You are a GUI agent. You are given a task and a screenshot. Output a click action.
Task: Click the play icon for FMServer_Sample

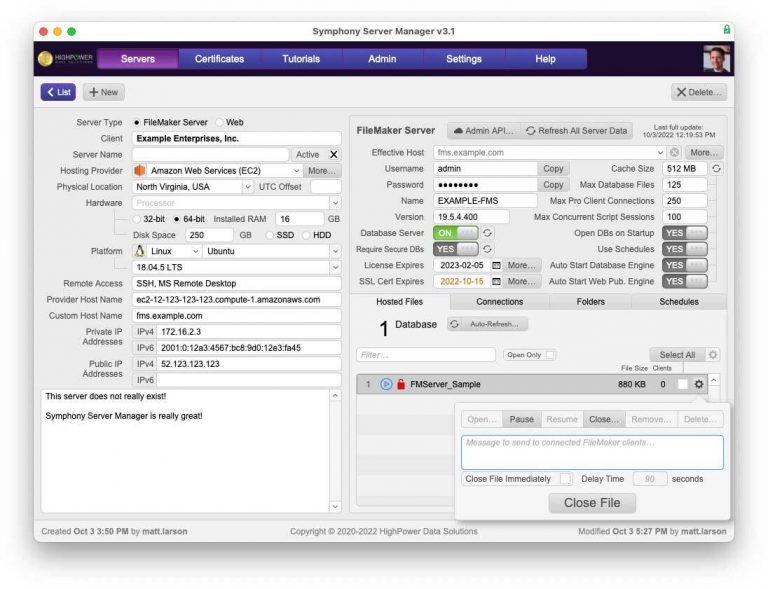point(386,384)
